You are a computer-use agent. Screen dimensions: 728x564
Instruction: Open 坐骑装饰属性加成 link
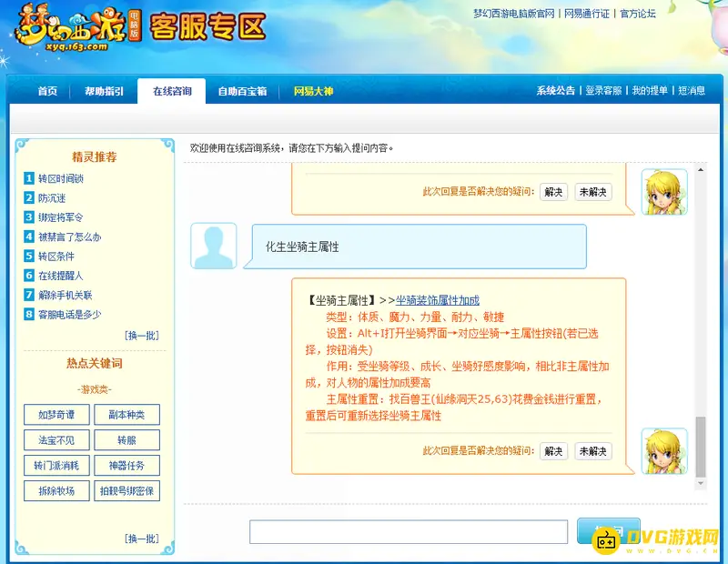[x=438, y=300]
